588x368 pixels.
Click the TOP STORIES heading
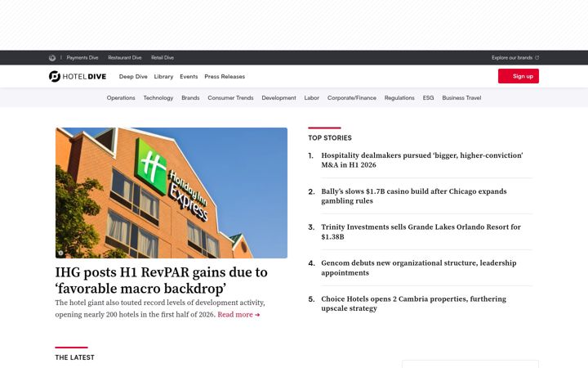[330, 138]
